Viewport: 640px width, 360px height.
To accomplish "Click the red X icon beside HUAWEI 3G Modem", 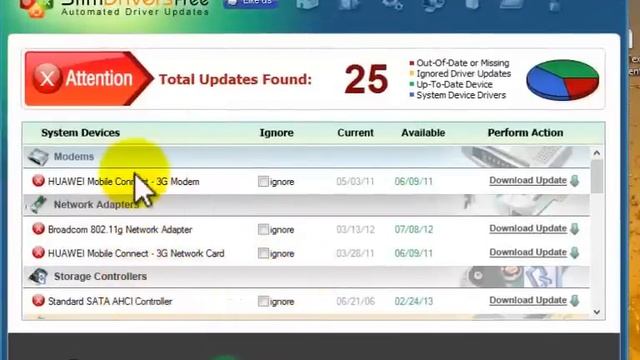I will pyautogui.click(x=38, y=180).
